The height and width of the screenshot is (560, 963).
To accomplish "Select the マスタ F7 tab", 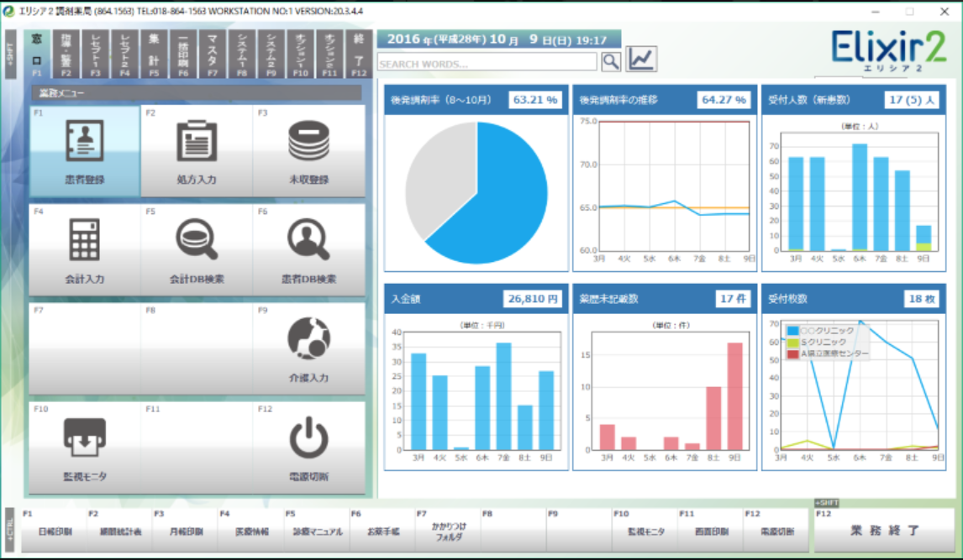I will pyautogui.click(x=213, y=55).
